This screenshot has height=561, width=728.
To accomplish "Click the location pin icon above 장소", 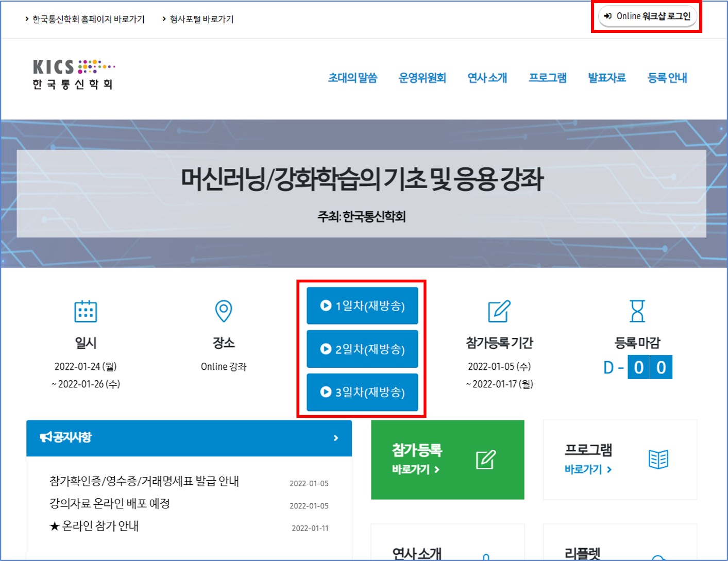I will pyautogui.click(x=223, y=311).
